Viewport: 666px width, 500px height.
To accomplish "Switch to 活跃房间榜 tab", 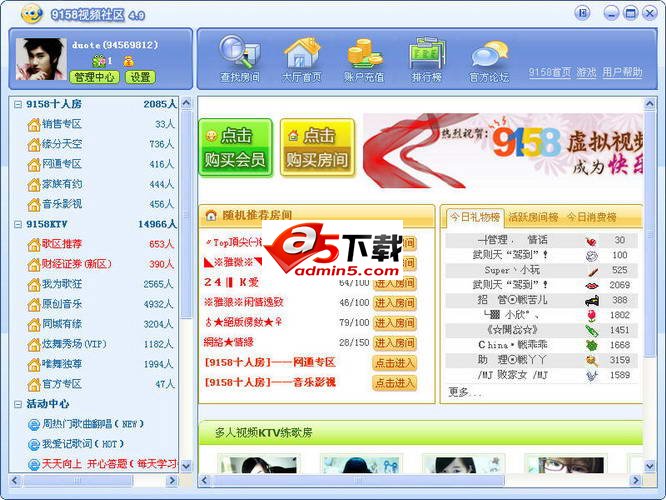I will pyautogui.click(x=533, y=217).
